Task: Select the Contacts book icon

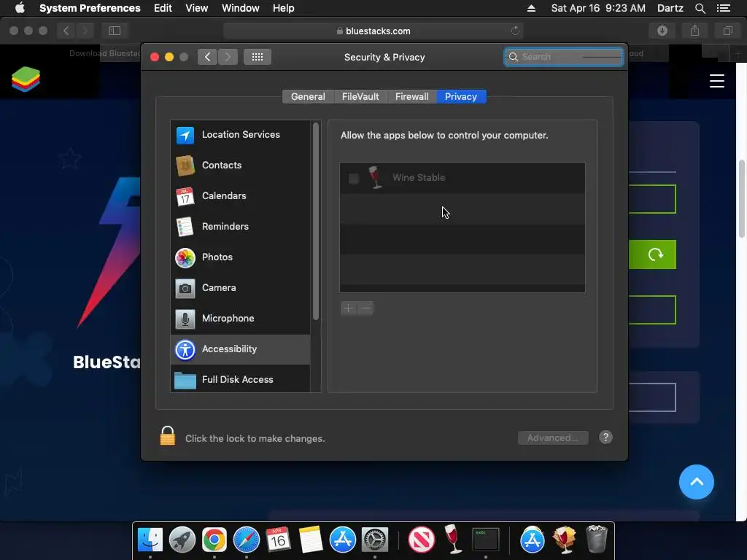Action: pyautogui.click(x=185, y=166)
